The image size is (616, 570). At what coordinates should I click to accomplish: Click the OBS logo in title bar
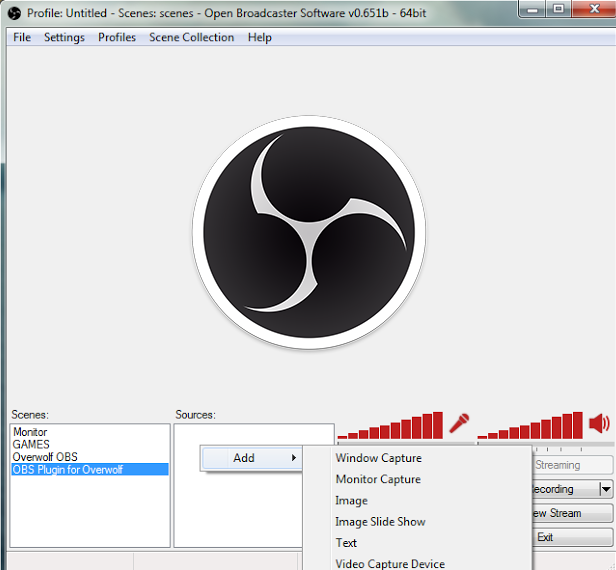pos(14,13)
